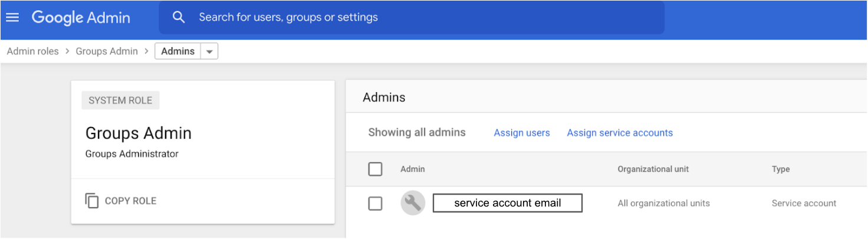Click the Type column header
868x239 pixels.
point(781,169)
